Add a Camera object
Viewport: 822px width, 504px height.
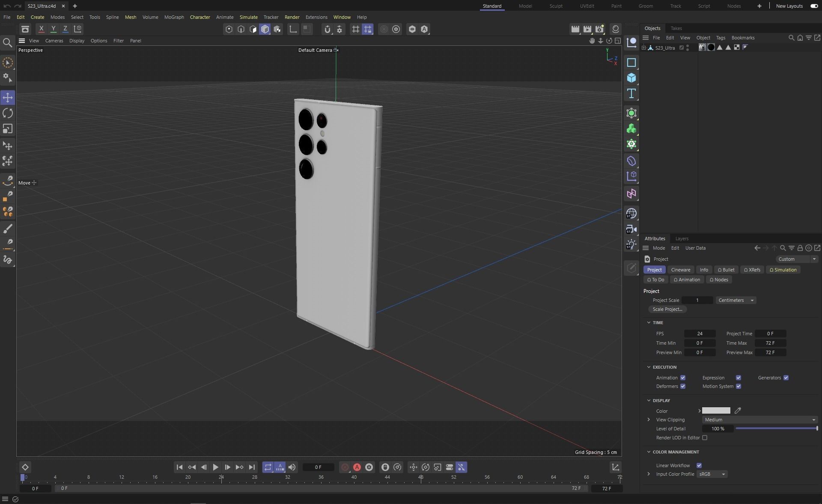[631, 229]
